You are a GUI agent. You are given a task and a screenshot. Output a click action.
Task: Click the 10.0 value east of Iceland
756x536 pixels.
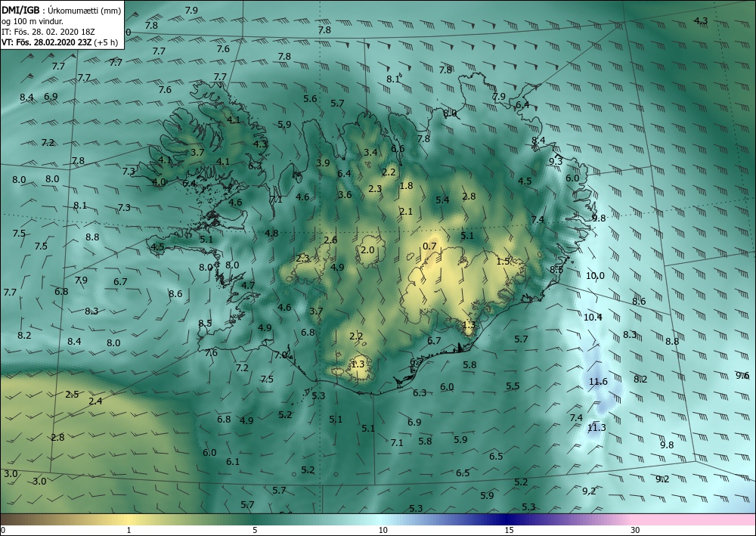click(595, 276)
